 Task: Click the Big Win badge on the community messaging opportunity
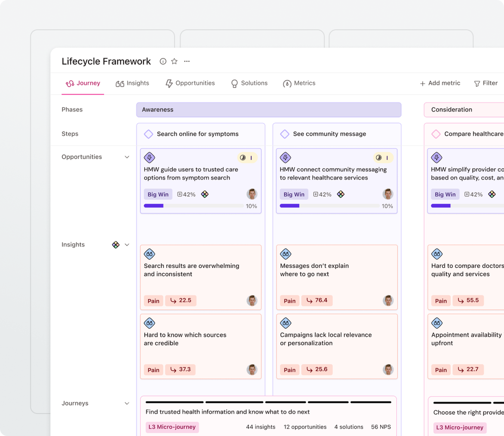tap(294, 194)
